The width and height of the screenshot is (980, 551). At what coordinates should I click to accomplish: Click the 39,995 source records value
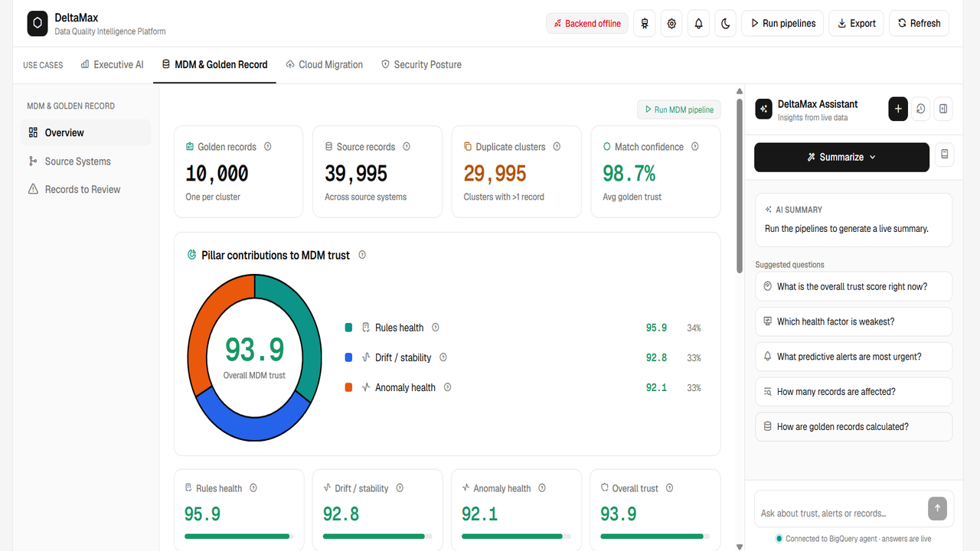tap(356, 174)
